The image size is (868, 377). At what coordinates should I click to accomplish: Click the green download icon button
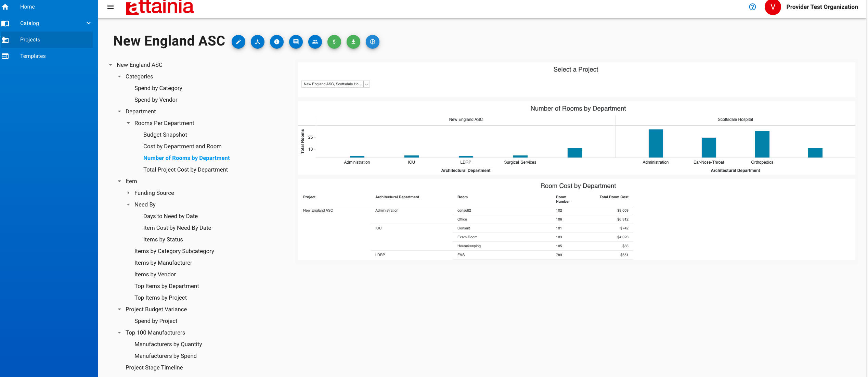353,42
